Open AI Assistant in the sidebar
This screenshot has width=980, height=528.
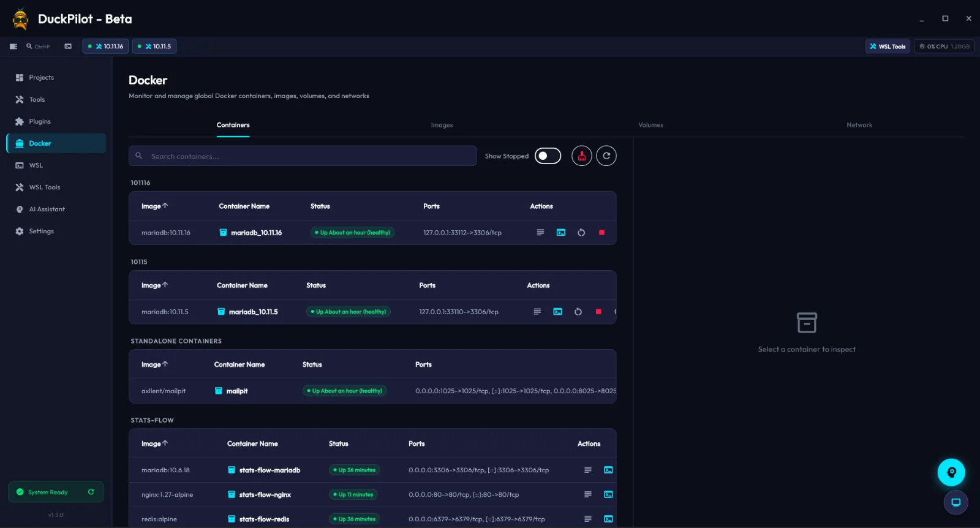(56, 209)
